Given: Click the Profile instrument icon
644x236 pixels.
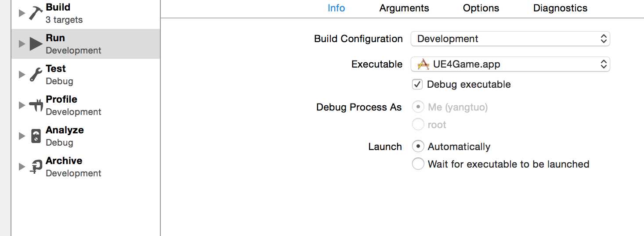Looking at the screenshot, I should pos(36,105).
